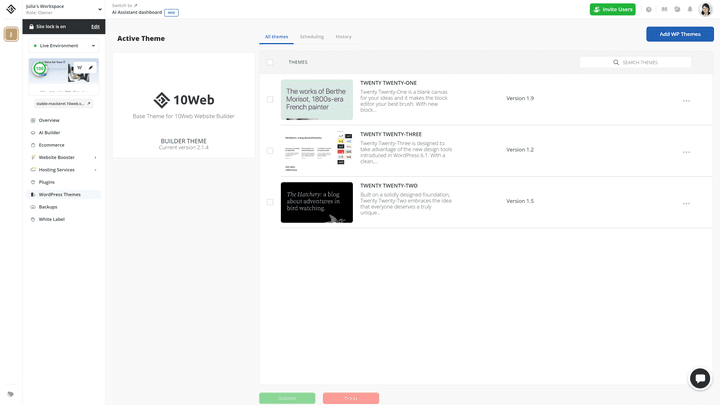Click the Add WP Themes button

coord(680,34)
